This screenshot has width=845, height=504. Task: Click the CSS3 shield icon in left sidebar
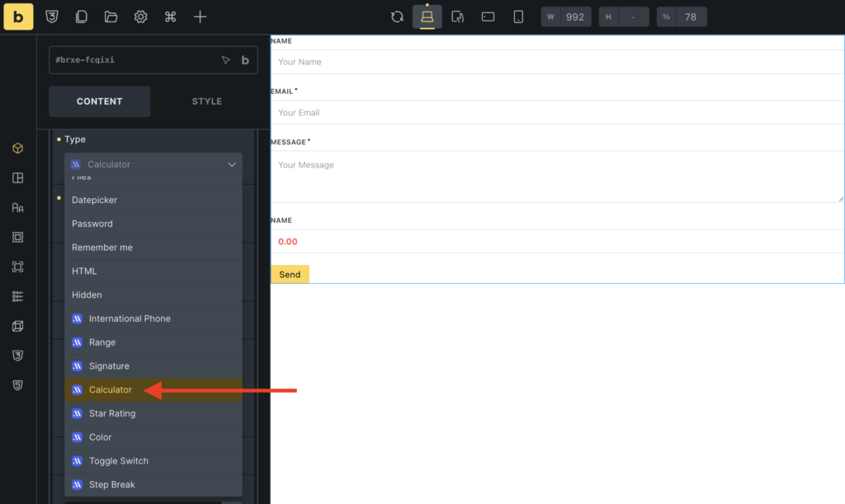coord(18,356)
